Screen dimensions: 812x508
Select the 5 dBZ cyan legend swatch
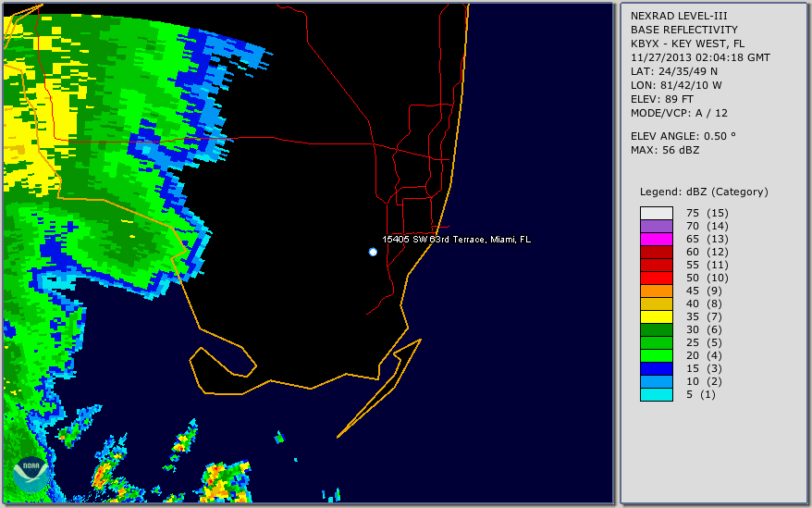pyautogui.click(x=656, y=394)
